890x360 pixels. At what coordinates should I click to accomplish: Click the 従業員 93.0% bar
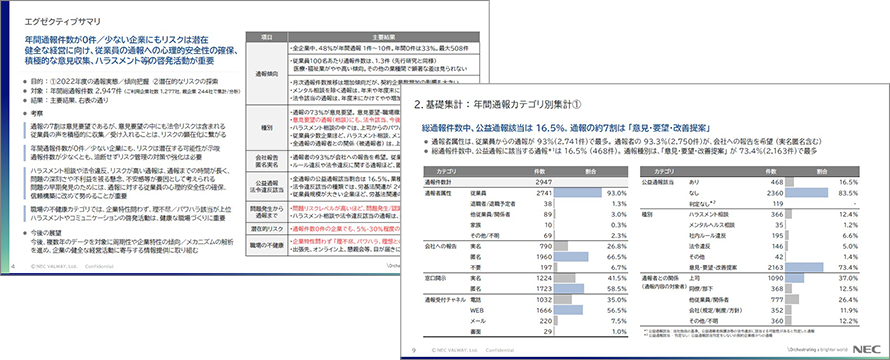tap(578, 193)
